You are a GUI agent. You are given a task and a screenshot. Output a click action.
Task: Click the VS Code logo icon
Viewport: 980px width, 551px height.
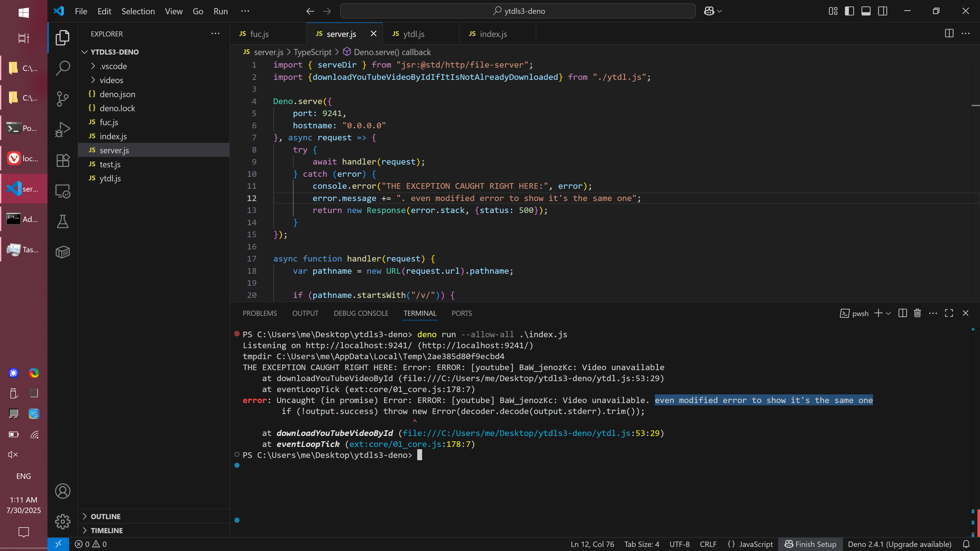pyautogui.click(x=59, y=11)
